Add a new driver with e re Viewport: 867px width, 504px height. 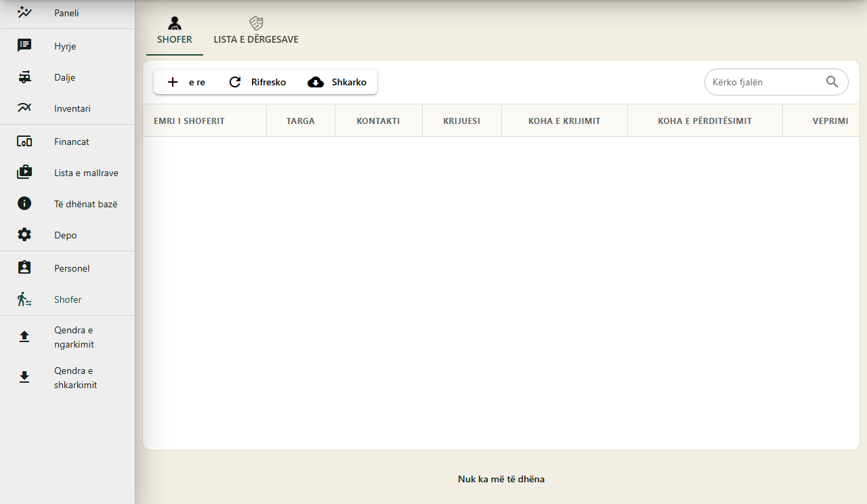tap(186, 82)
